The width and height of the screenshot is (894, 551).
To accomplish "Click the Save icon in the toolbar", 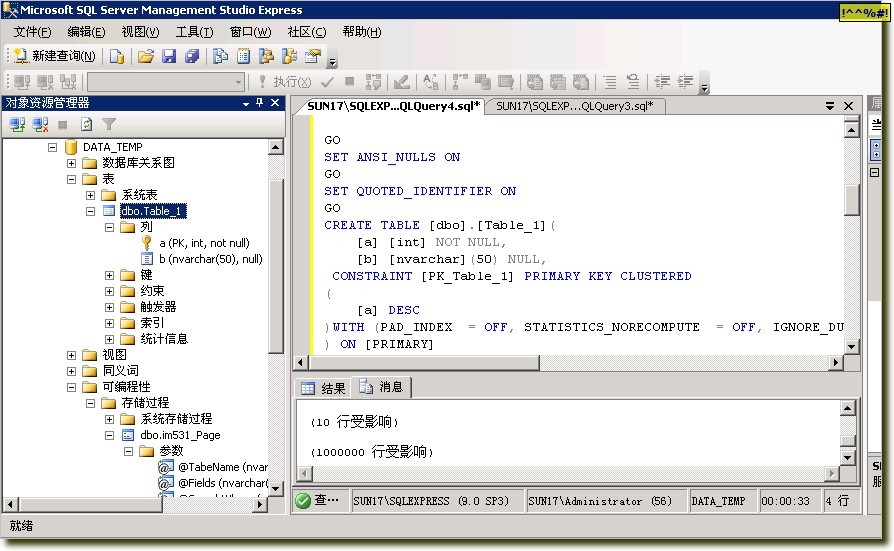I will [169, 56].
